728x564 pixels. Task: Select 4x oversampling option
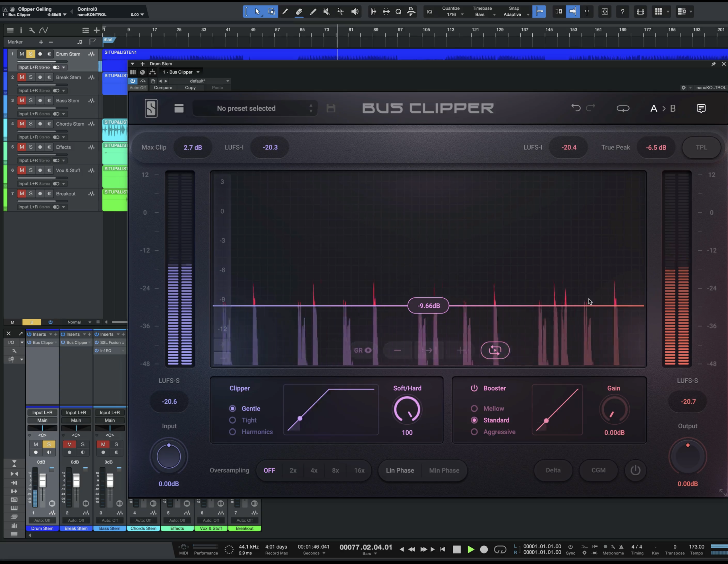pos(314,470)
